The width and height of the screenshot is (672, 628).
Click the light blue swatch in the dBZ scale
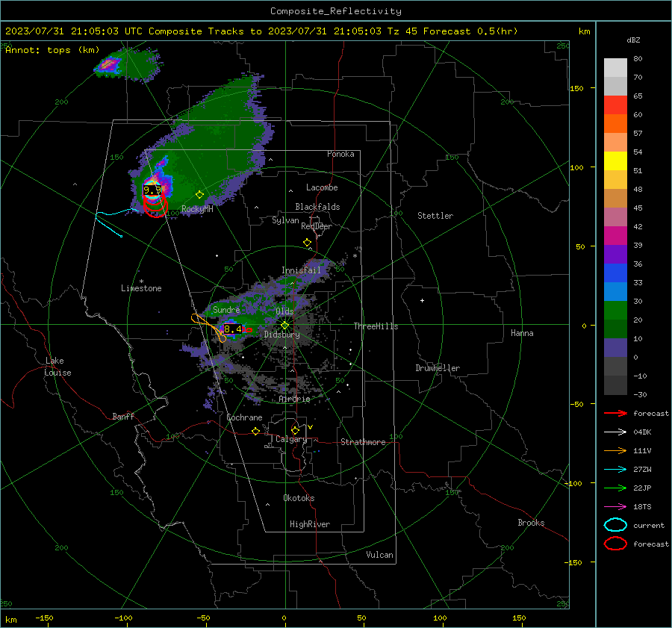point(615,291)
